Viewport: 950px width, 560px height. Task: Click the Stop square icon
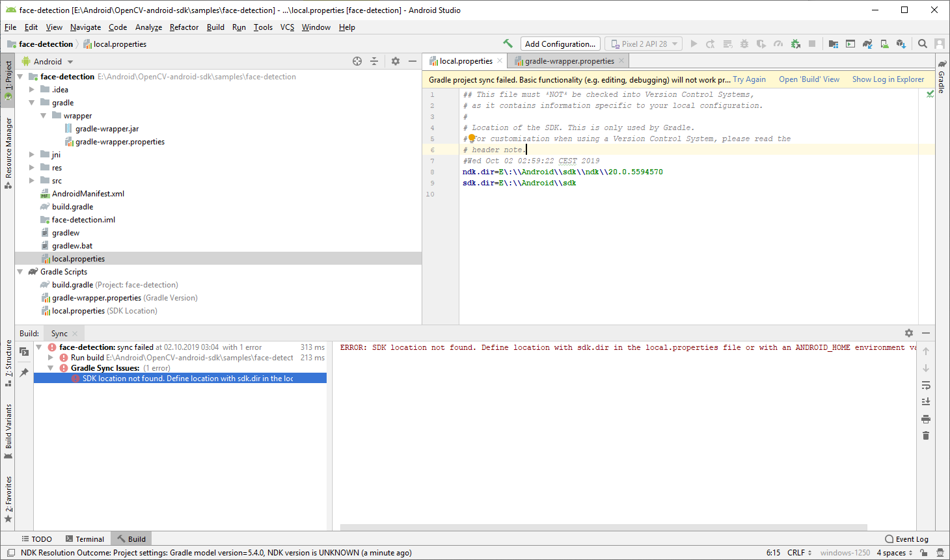[812, 44]
